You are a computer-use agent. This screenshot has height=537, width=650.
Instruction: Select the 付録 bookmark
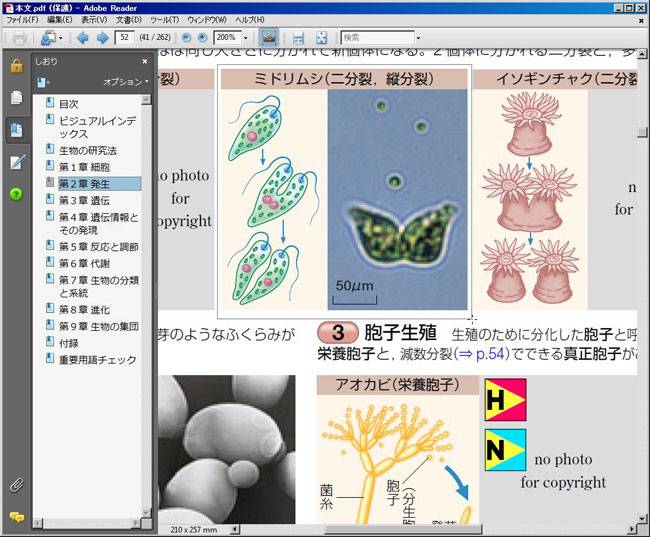tap(69, 343)
